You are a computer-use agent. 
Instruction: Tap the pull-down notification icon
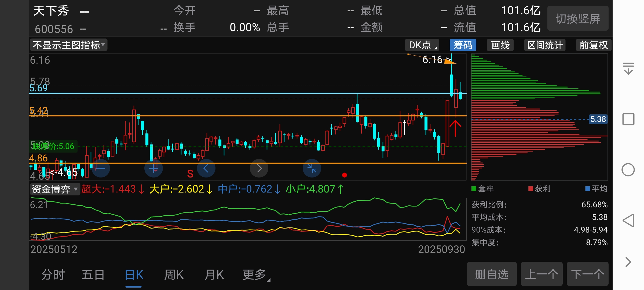[628, 68]
